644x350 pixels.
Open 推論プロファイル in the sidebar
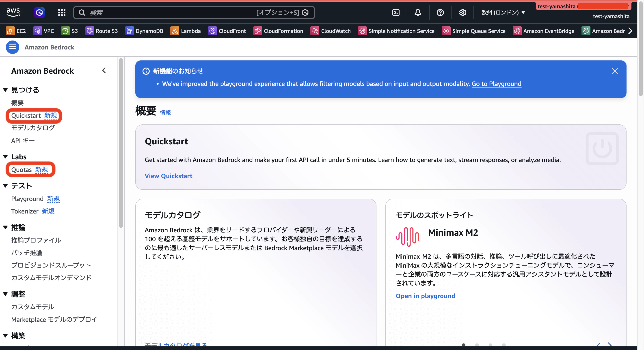[36, 240]
